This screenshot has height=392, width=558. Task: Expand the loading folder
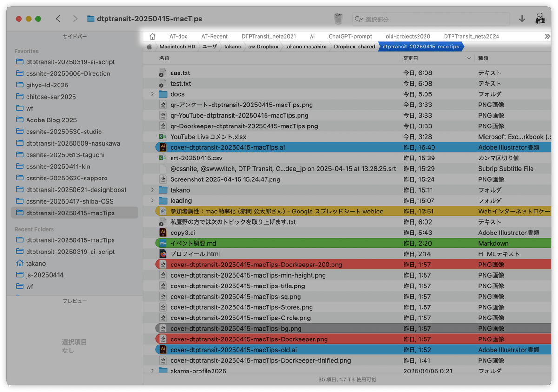pos(152,200)
